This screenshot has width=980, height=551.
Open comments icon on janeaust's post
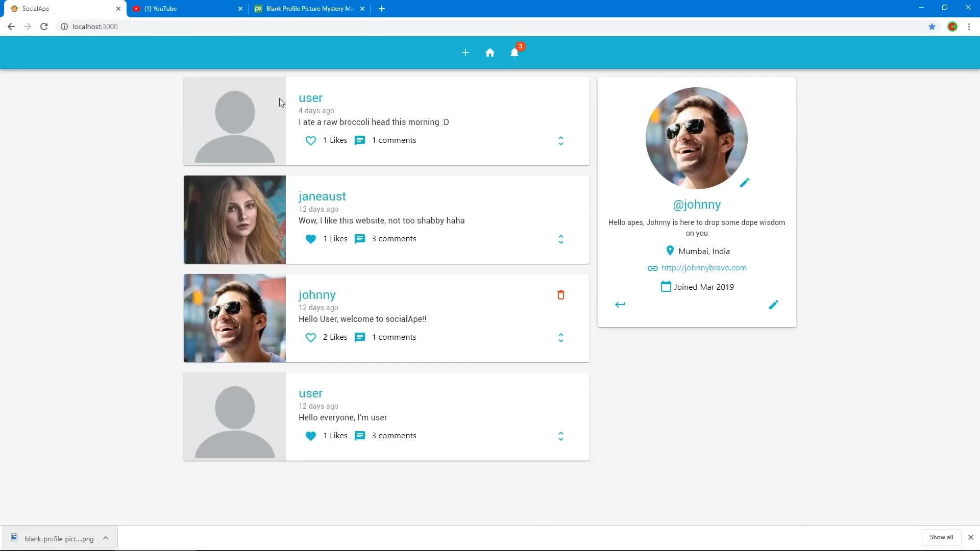coord(360,239)
